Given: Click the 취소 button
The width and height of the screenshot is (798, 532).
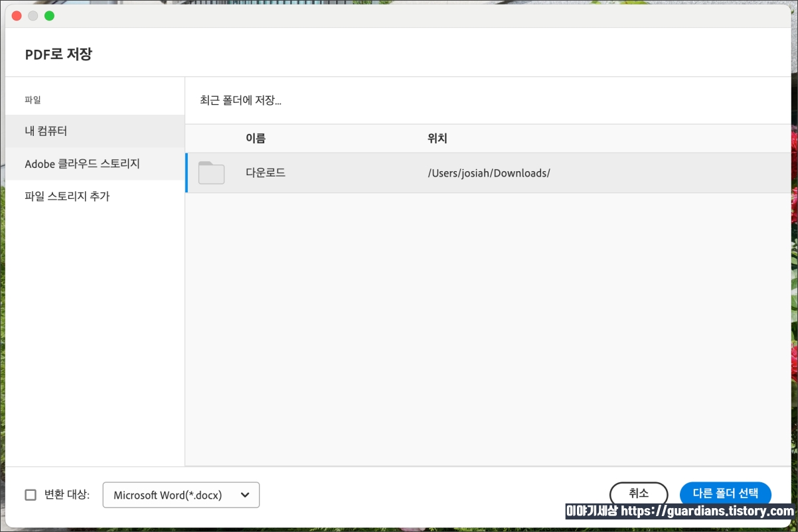Looking at the screenshot, I should pyautogui.click(x=639, y=494).
